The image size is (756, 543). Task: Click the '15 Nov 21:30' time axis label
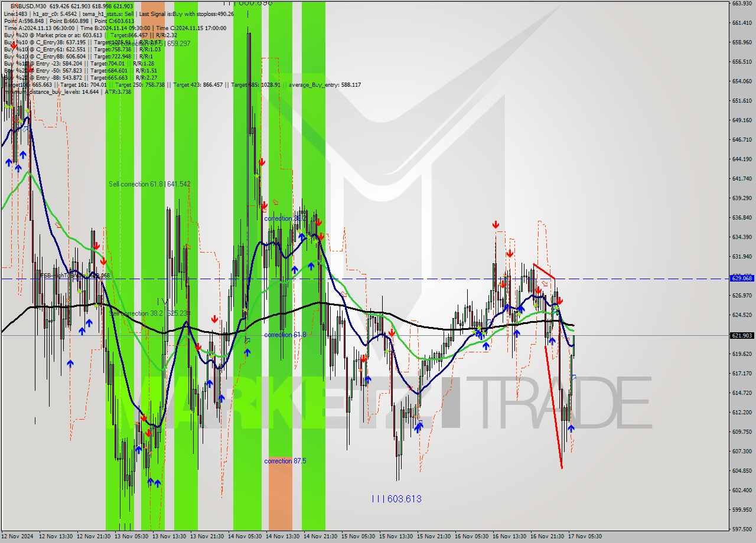(x=434, y=537)
